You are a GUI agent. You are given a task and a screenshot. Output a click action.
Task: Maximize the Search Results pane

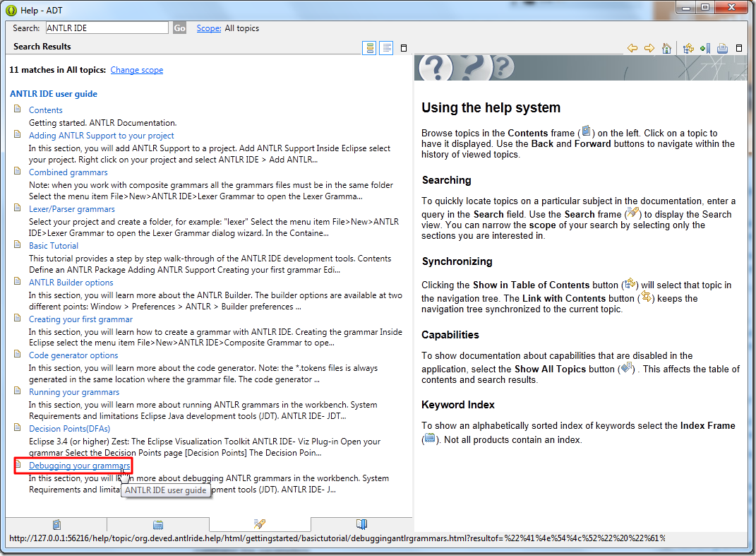[404, 48]
